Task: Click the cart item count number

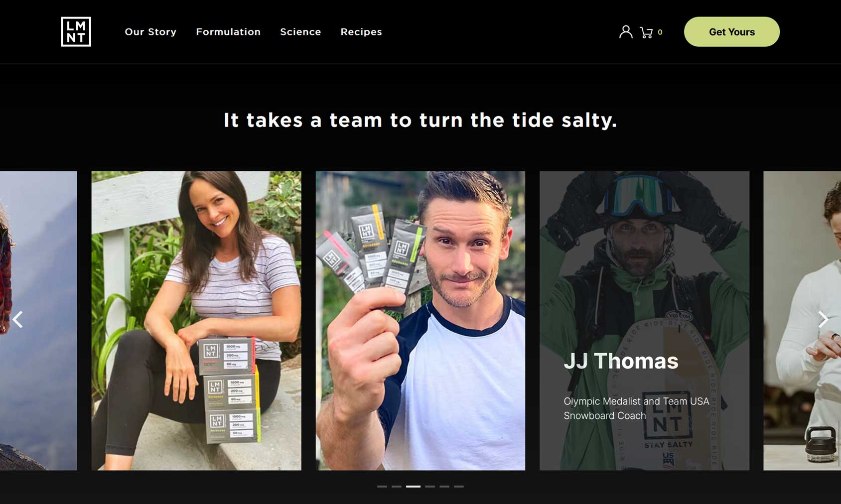Action: click(x=660, y=32)
